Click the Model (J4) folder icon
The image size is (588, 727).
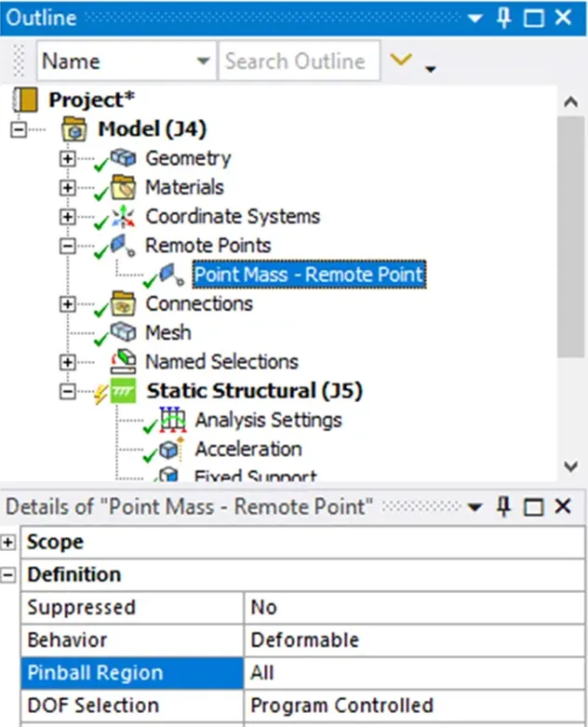74,128
